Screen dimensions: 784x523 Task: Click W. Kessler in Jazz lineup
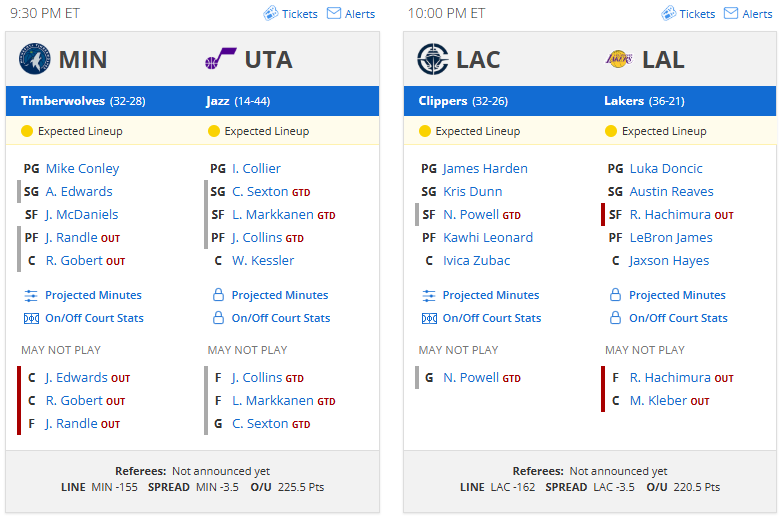263,260
